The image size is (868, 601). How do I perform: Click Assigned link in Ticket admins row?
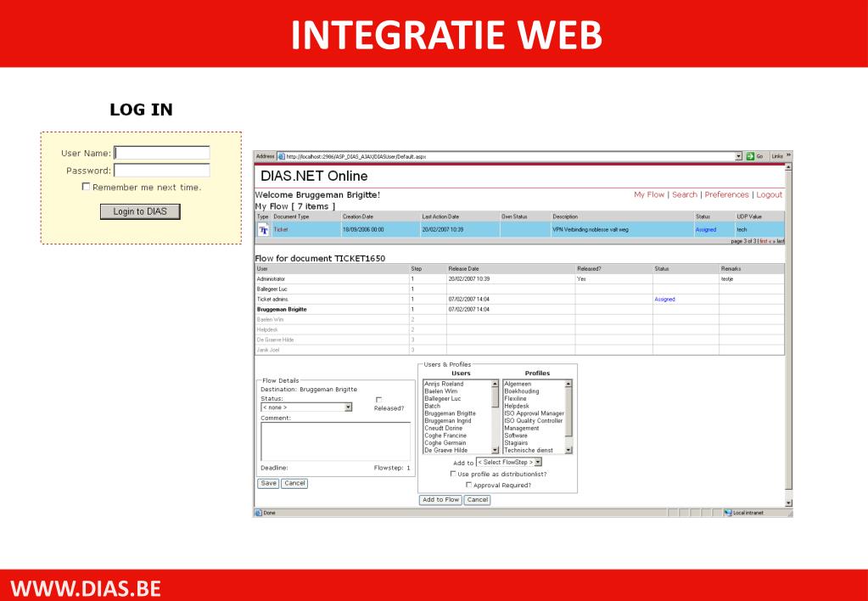click(664, 299)
